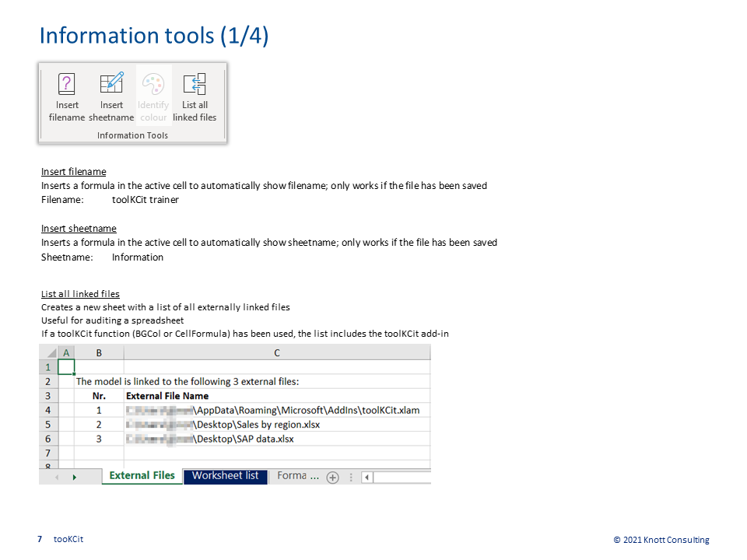
Task: Add a new sheet with plus icon
Action: [332, 477]
